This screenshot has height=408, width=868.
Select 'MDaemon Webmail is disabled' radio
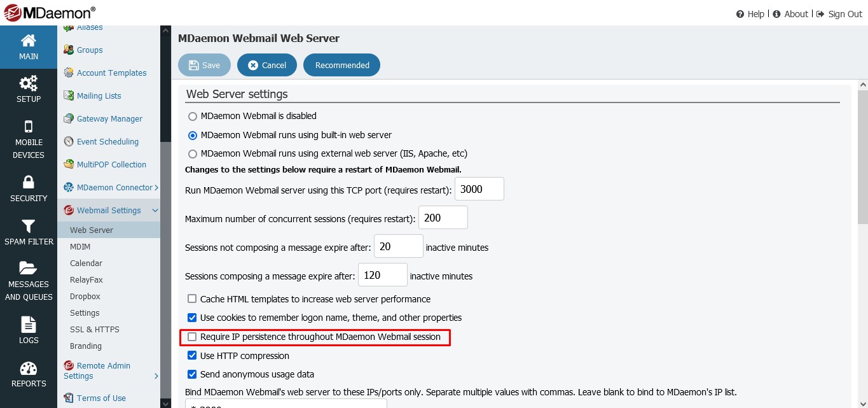(x=193, y=116)
